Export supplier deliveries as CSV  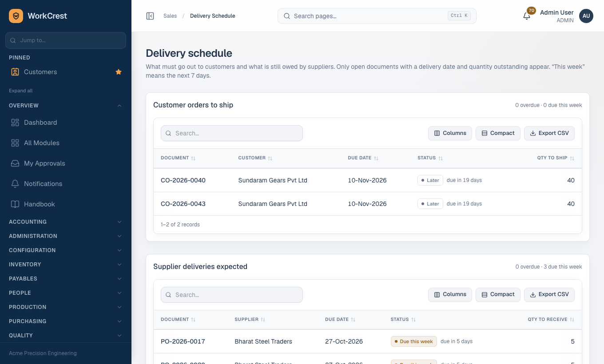pos(549,295)
